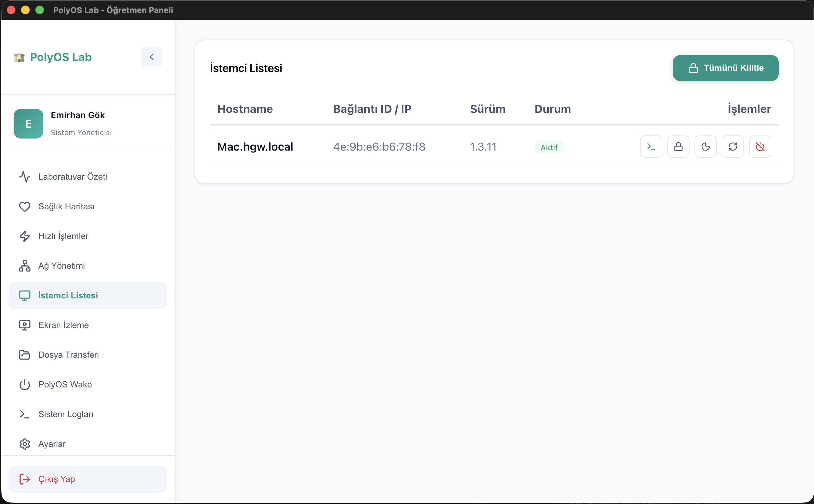This screenshot has width=814, height=504.
Task: Click the monitor icon beside İstemci Listesi
Action: (25, 295)
